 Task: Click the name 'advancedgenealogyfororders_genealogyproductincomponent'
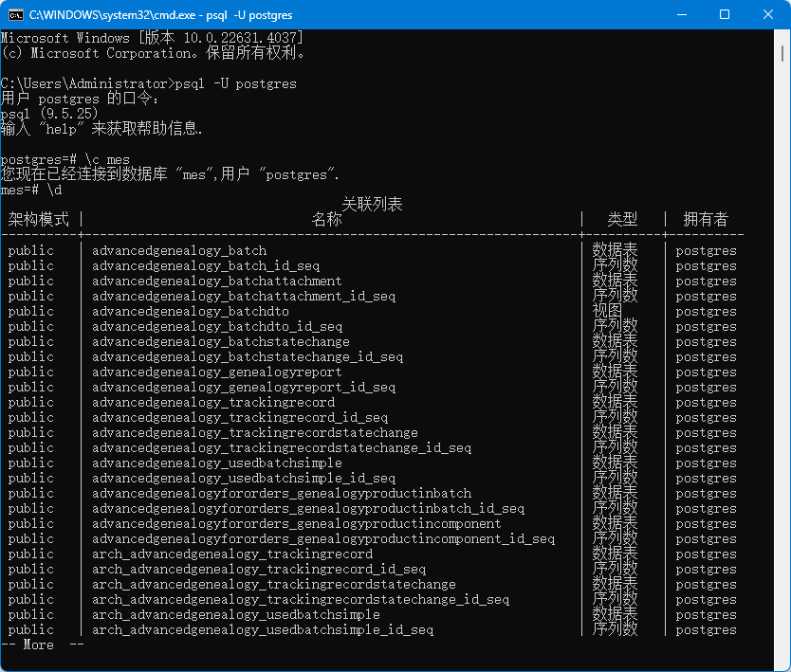tap(297, 523)
